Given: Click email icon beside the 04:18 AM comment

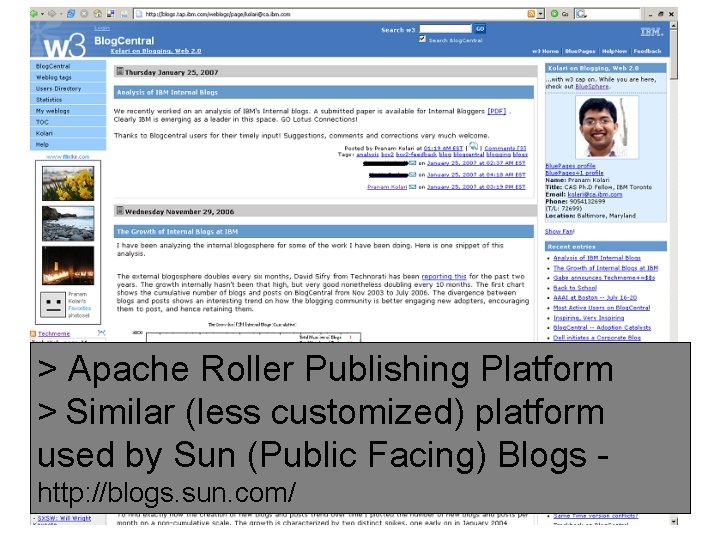Looking at the screenshot, I should click(412, 174).
